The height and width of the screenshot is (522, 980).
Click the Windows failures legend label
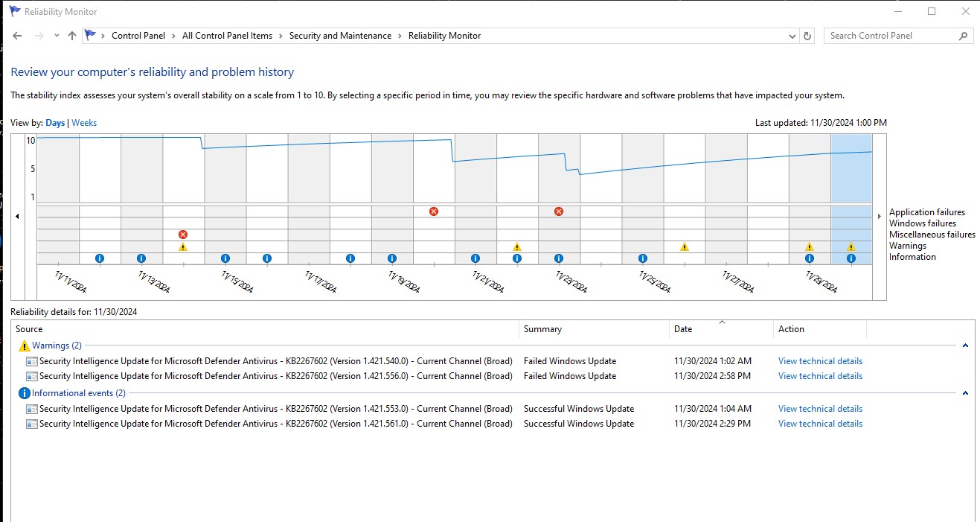click(922, 223)
